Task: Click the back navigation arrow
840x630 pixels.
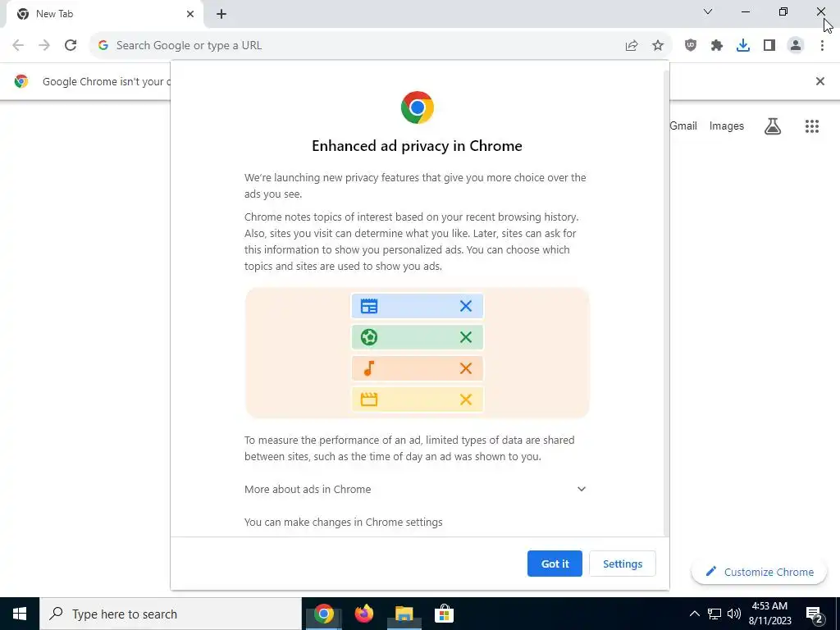Action: pyautogui.click(x=18, y=45)
